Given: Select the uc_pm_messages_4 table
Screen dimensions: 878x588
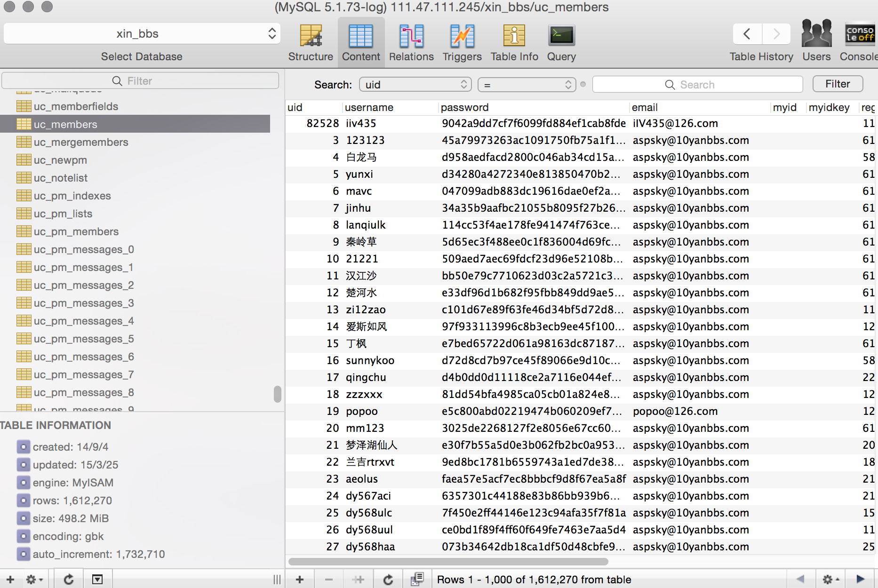Looking at the screenshot, I should (x=136, y=321).
